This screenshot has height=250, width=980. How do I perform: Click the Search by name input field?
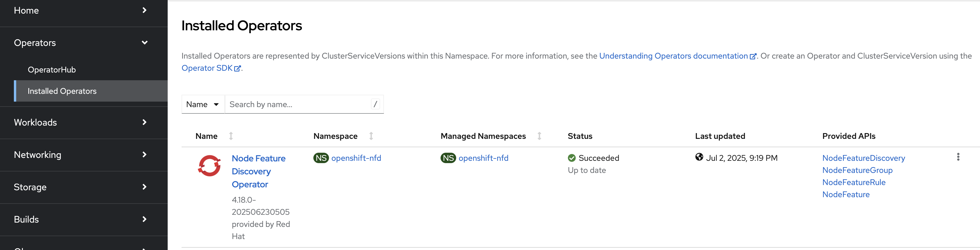point(299,105)
